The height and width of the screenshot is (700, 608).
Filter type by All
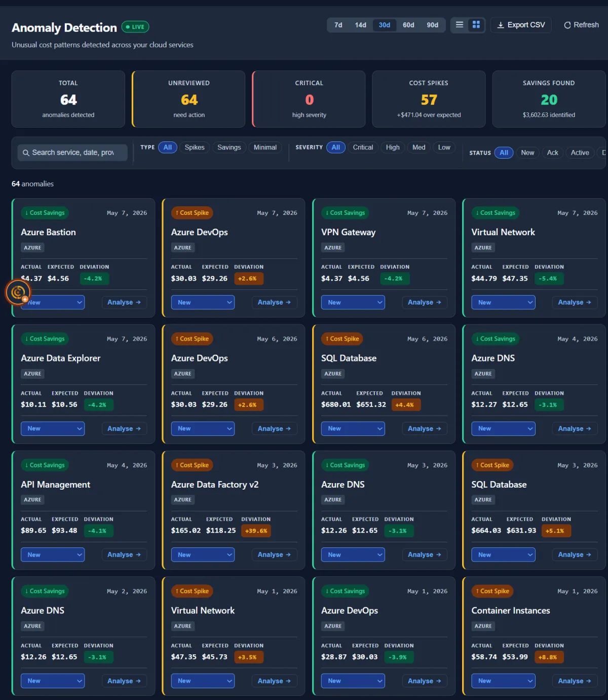[x=168, y=148]
